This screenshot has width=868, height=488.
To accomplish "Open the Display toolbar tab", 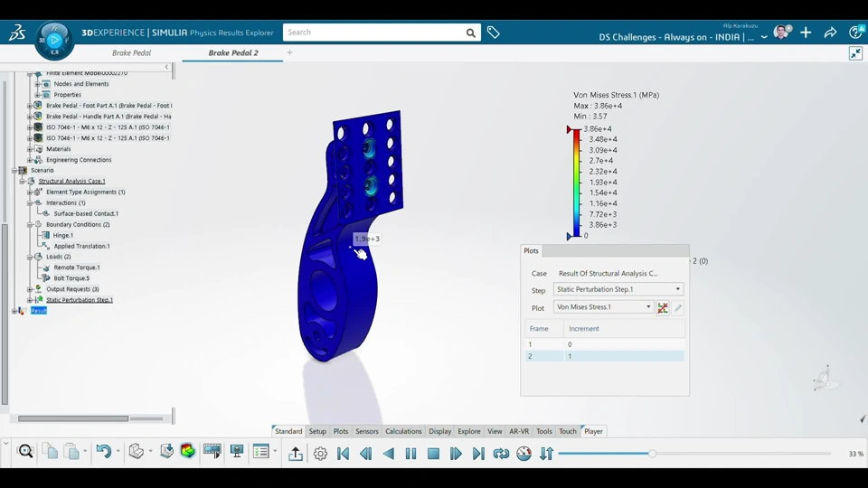I will [x=440, y=432].
